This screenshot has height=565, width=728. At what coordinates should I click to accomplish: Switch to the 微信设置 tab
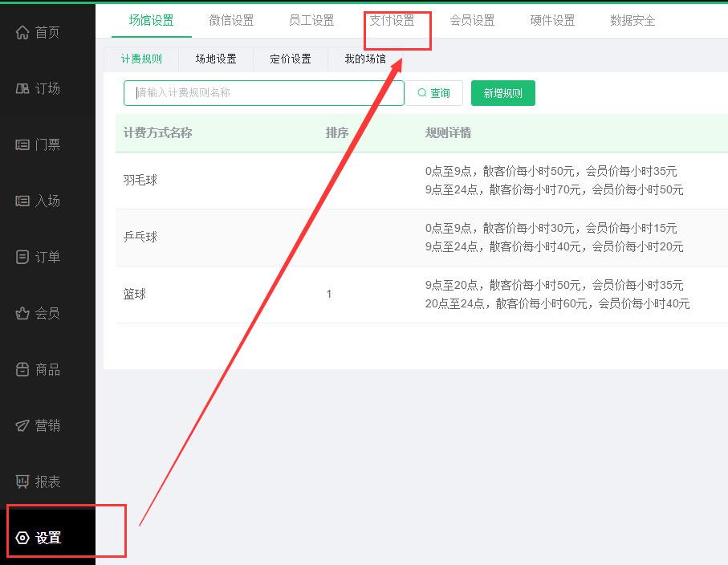pyautogui.click(x=231, y=21)
